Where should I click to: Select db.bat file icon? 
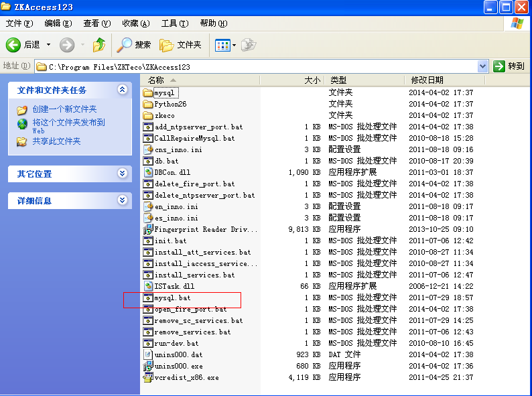(x=148, y=161)
